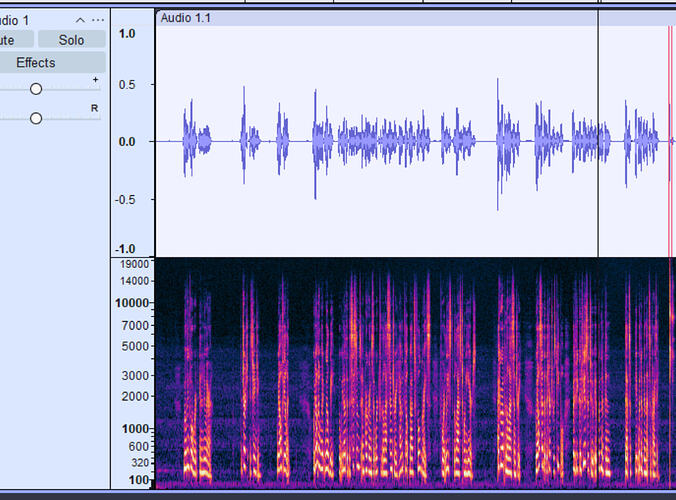Image resolution: width=676 pixels, height=500 pixels.
Task: Click the timeline ruler above the clip
Action: pos(400,3)
